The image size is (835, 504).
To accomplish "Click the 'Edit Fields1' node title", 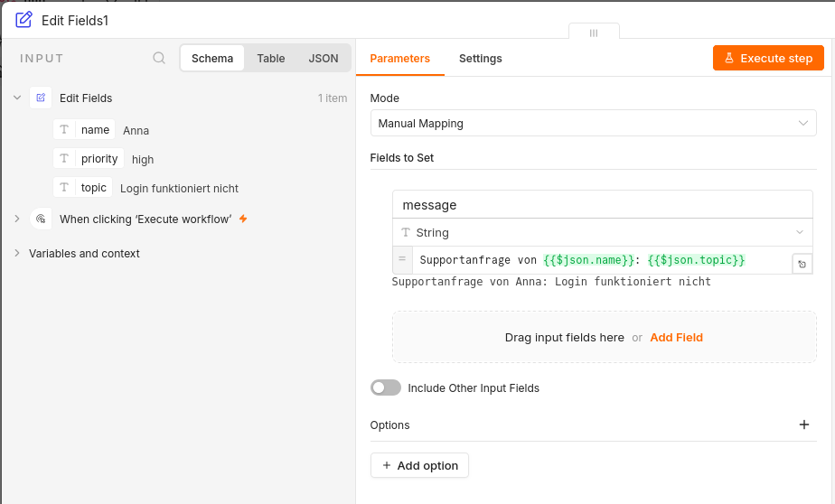I will (75, 20).
